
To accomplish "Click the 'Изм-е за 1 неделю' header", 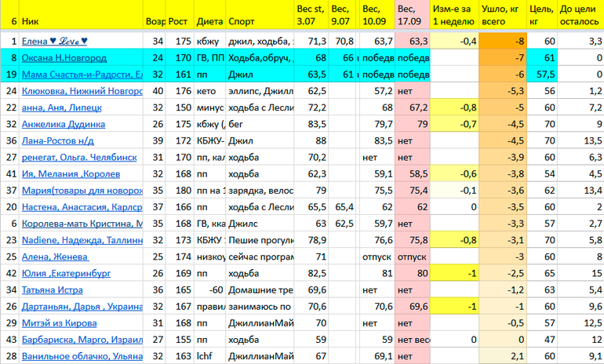I will (455, 16).
